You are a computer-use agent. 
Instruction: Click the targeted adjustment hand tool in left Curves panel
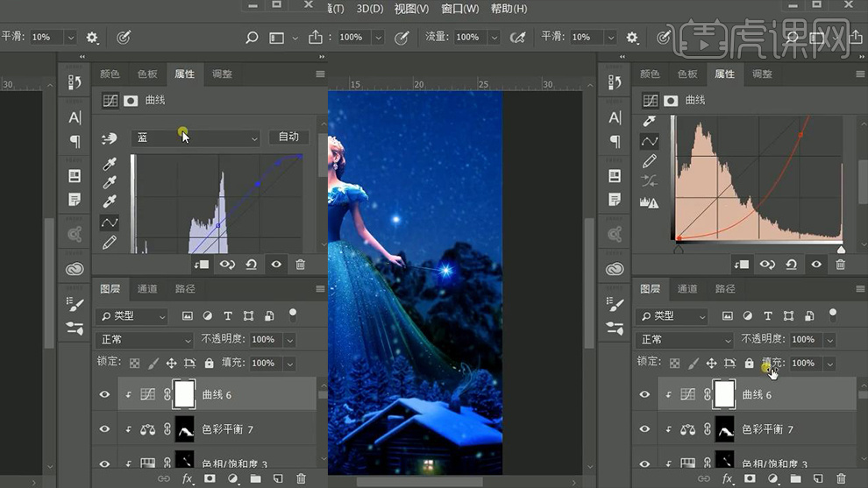(x=110, y=138)
